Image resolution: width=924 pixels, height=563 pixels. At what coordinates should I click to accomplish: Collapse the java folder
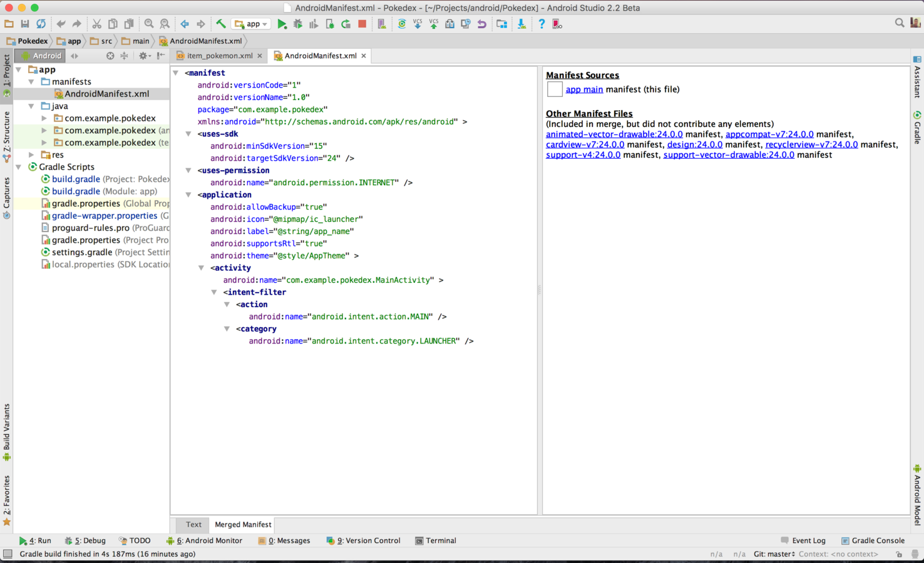[x=31, y=106]
